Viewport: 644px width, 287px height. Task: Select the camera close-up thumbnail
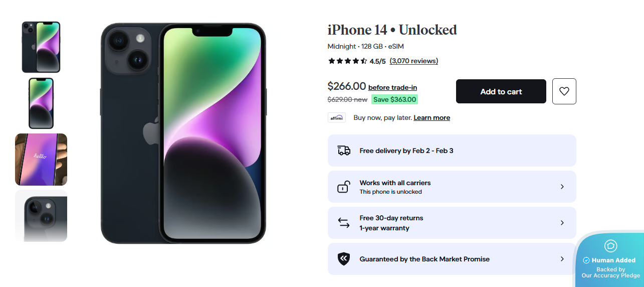(41, 216)
